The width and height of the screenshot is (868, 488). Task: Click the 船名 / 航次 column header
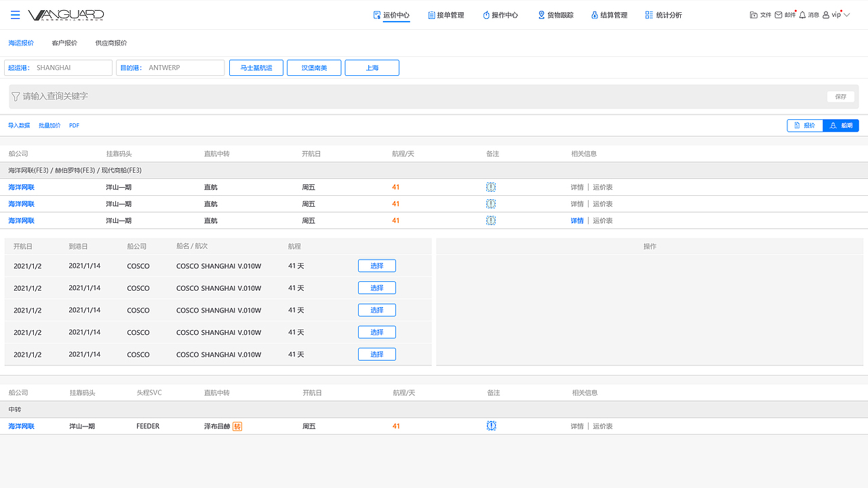click(x=192, y=246)
